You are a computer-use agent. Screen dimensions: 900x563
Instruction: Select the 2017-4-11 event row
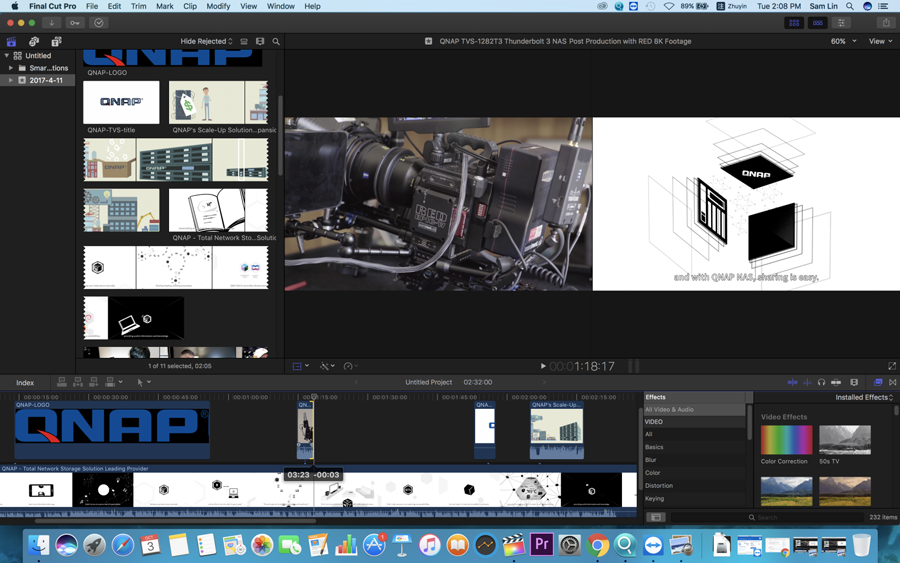click(37, 80)
